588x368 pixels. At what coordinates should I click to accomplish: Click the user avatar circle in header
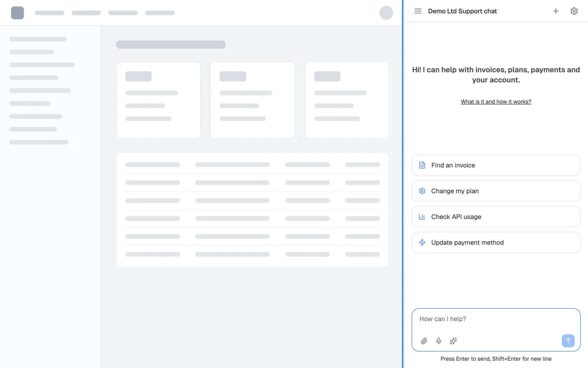point(386,13)
